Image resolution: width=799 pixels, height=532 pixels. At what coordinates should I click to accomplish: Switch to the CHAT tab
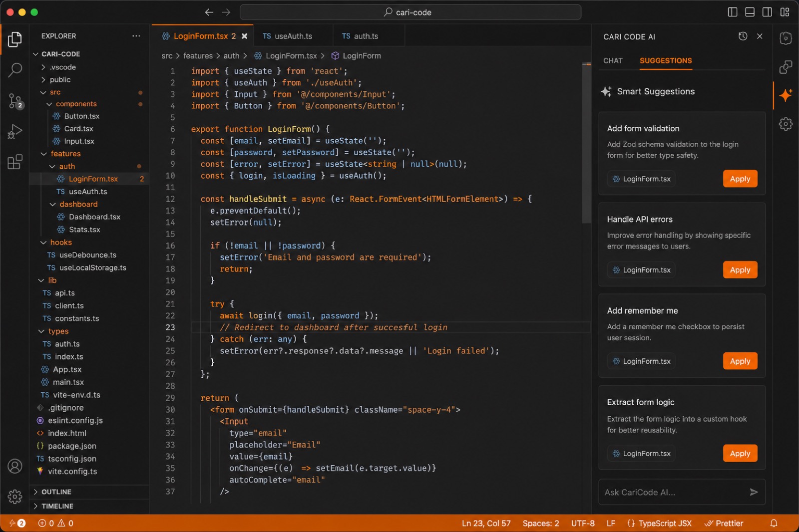coord(613,60)
